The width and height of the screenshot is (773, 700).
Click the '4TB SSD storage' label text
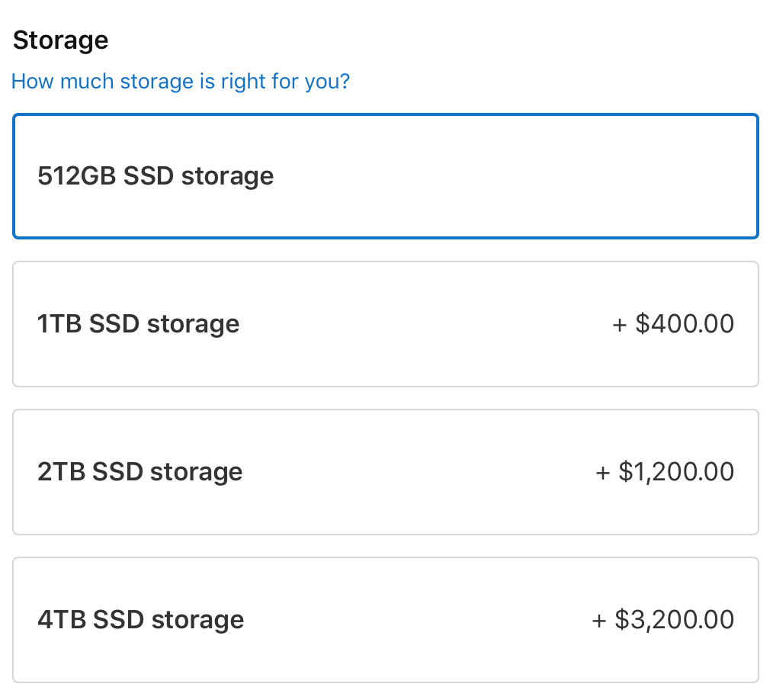click(x=140, y=619)
